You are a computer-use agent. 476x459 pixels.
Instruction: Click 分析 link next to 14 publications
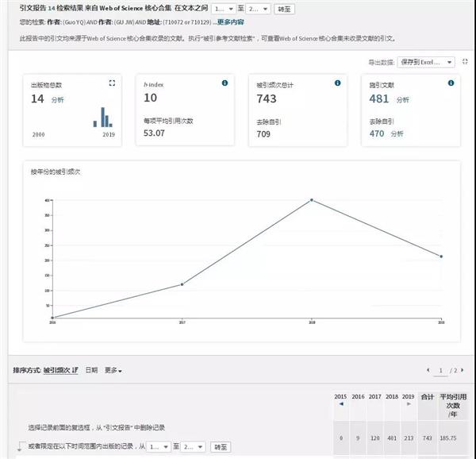[x=58, y=100]
